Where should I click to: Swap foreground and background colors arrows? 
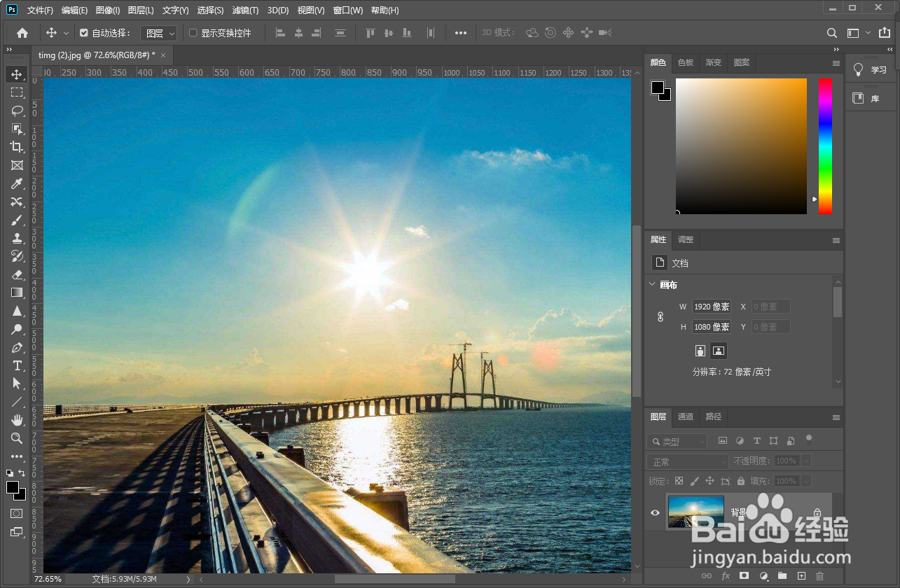[x=22, y=474]
